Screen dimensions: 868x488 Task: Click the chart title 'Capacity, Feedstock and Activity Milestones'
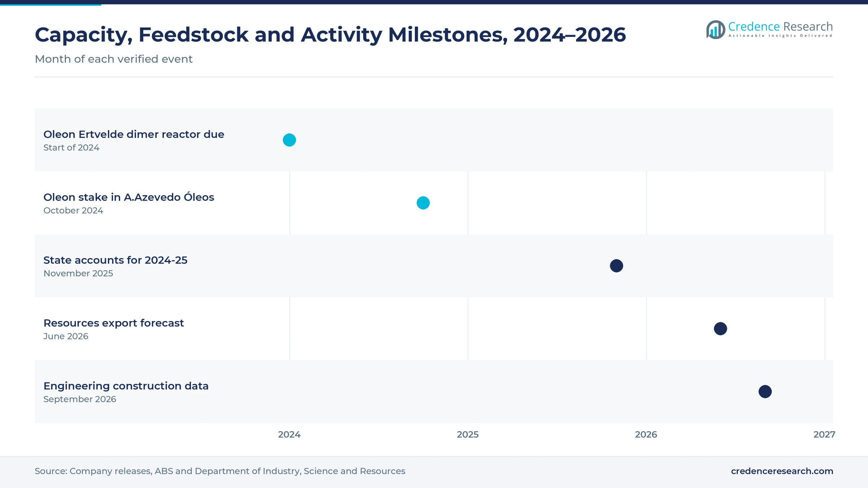pos(330,35)
